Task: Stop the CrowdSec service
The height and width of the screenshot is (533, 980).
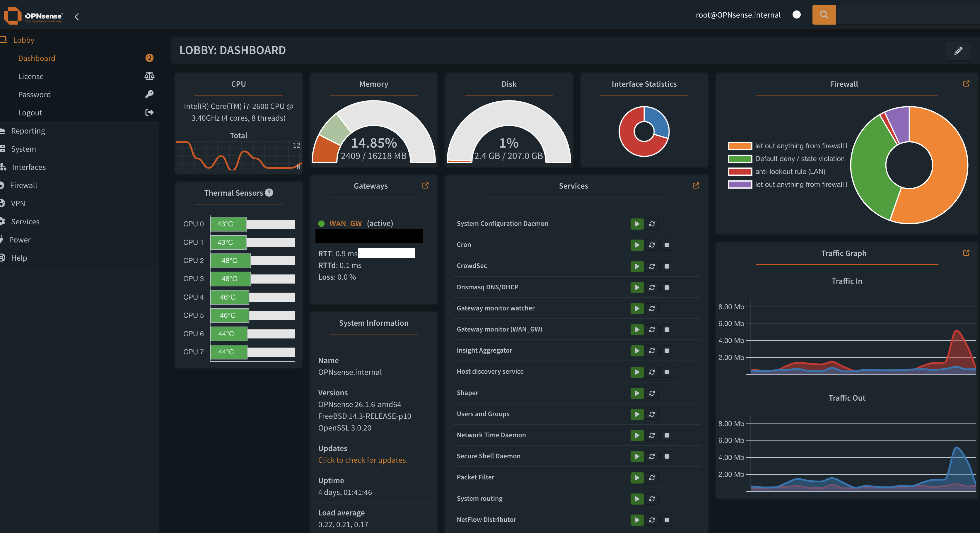Action: coord(667,266)
